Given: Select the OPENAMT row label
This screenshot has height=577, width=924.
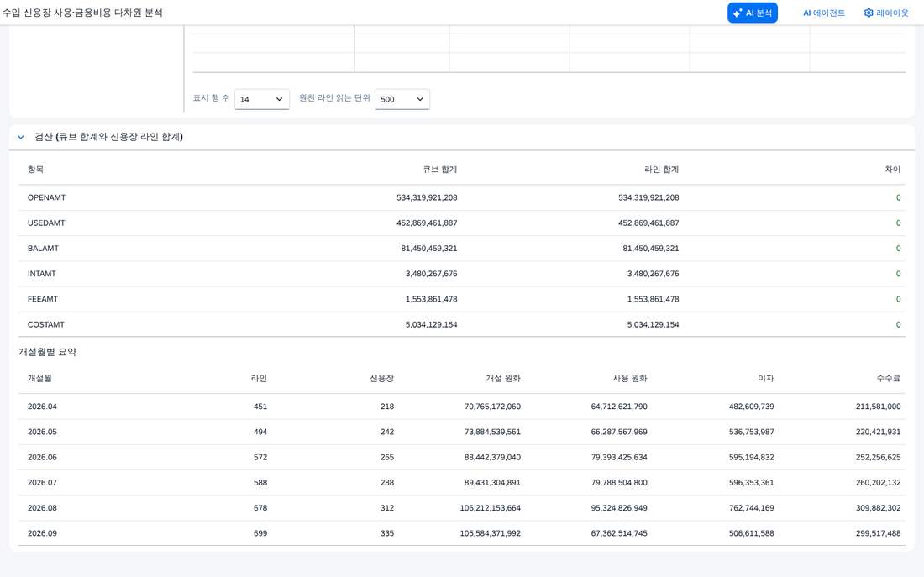Looking at the screenshot, I should 46,197.
